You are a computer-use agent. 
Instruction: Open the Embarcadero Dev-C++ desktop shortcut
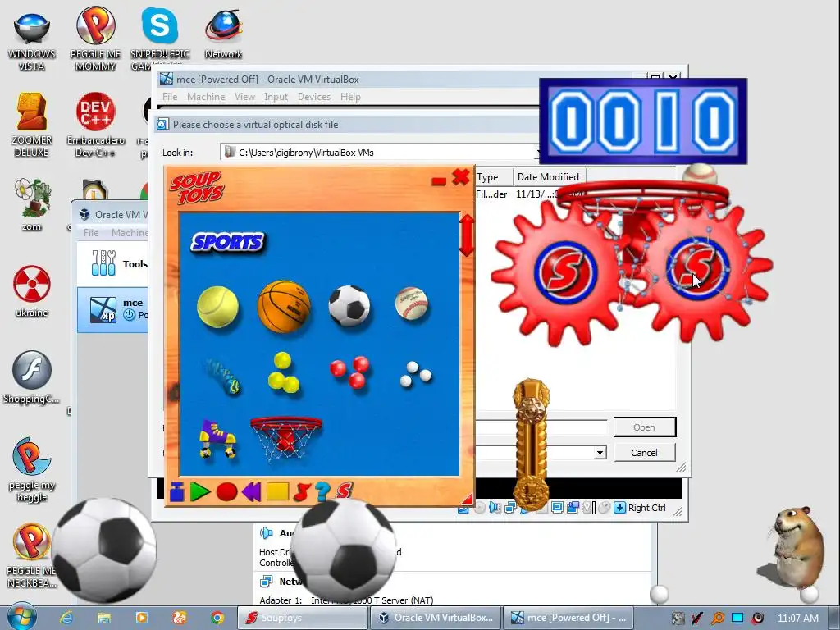96,125
